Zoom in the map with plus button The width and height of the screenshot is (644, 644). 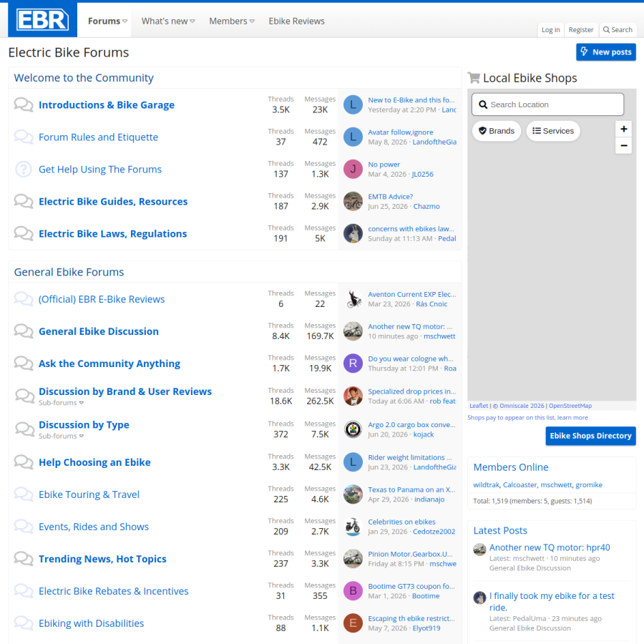[x=623, y=129]
